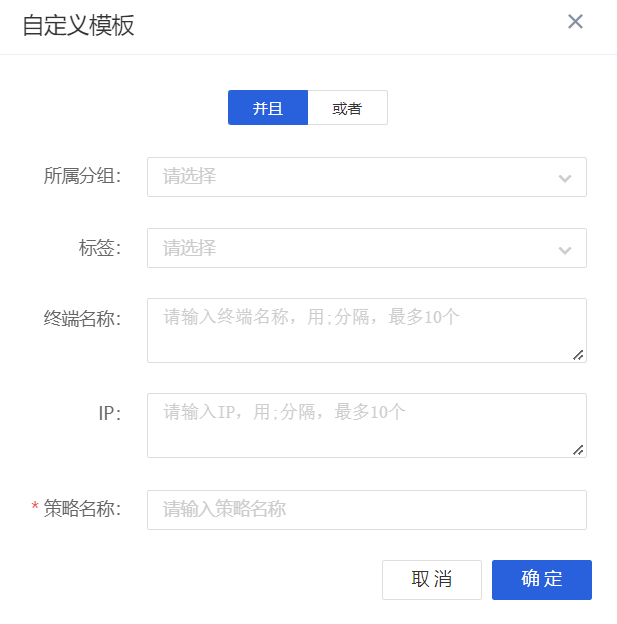Click the 标签 dropdown chevron arrow

[565, 249]
